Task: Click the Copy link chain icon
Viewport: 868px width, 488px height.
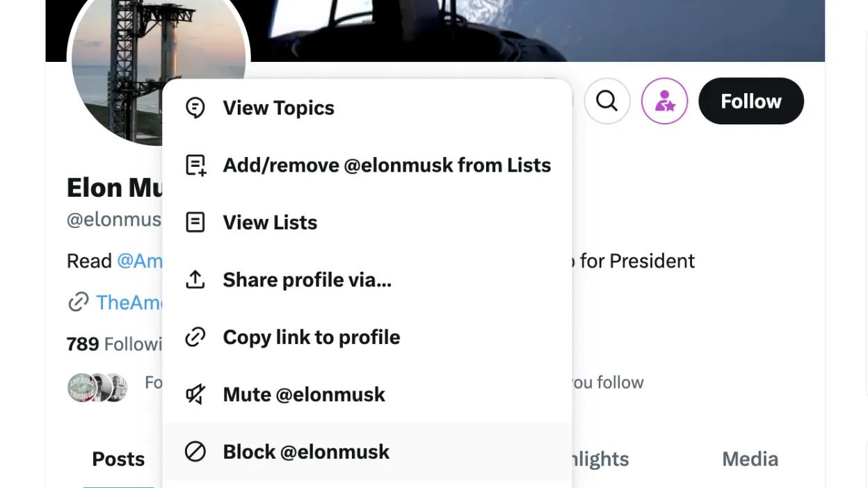Action: (195, 337)
